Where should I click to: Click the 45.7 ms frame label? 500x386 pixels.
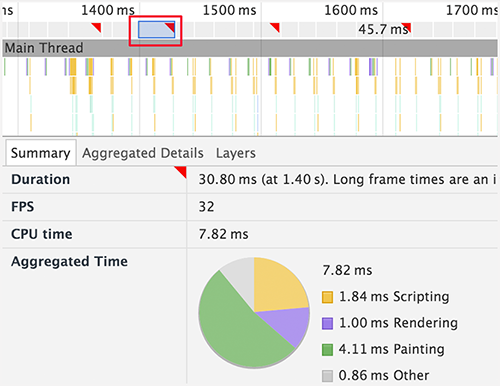383,29
